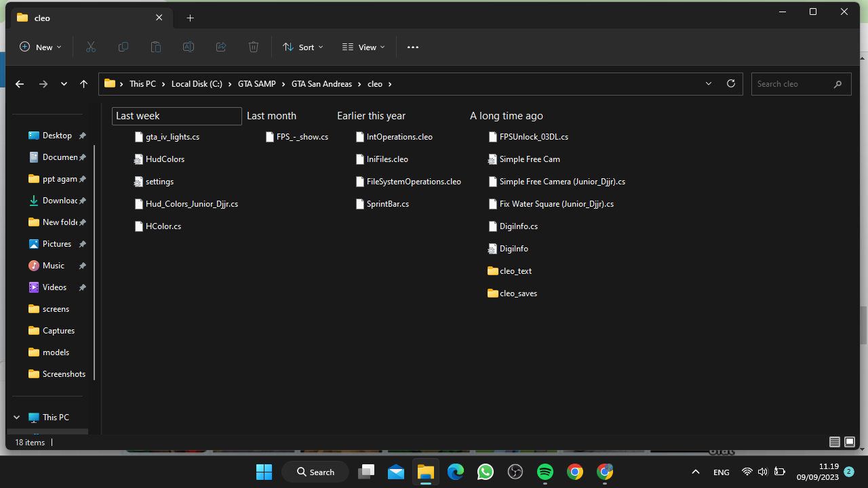868x488 pixels.
Task: Go forward with the right arrow
Action: [x=43, y=84]
